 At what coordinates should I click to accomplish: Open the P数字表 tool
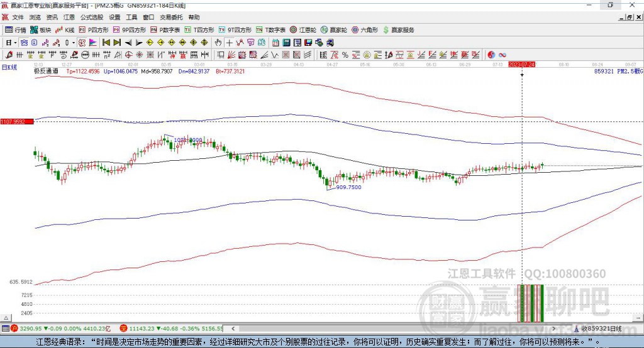click(165, 30)
